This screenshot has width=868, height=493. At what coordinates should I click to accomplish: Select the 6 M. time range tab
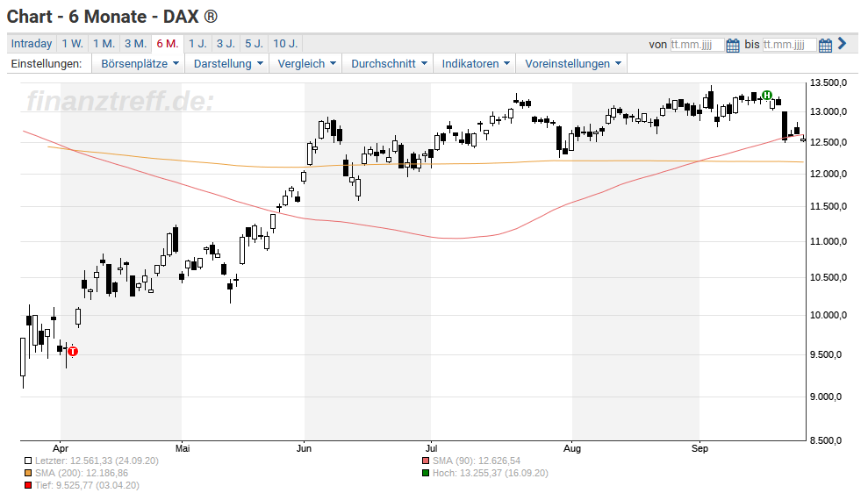pos(167,44)
